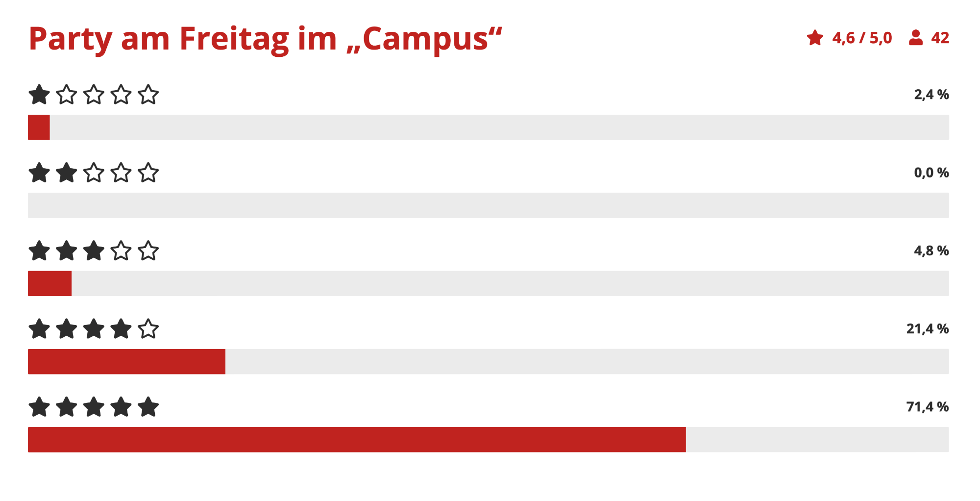Click the person icon next to 42

point(916,38)
